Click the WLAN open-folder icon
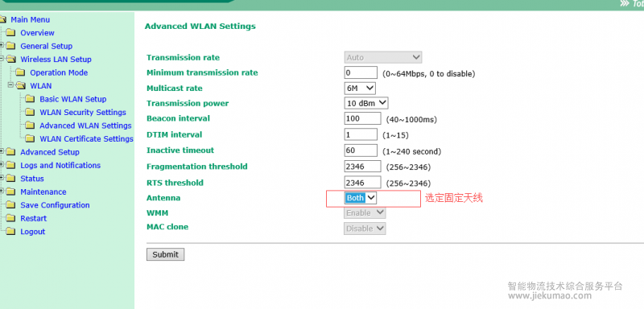The width and height of the screenshot is (644, 309). click(21, 86)
